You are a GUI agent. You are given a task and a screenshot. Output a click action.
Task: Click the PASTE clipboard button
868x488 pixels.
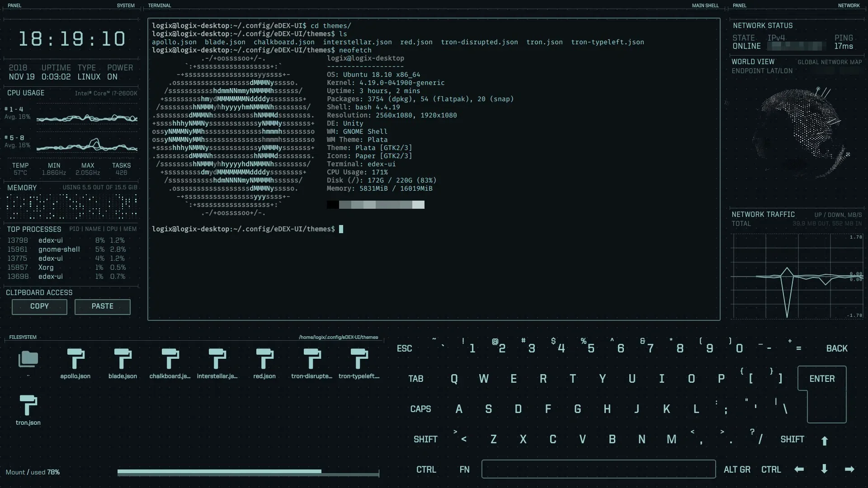103,305
